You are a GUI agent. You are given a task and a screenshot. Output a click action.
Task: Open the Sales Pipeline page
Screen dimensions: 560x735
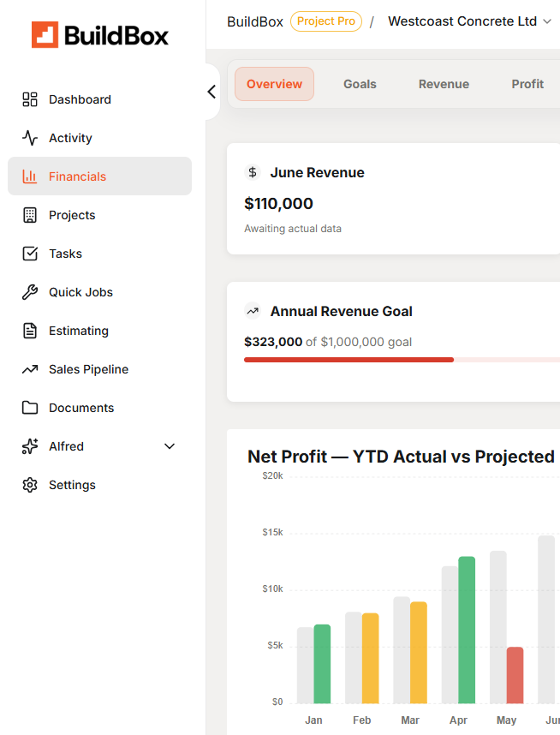[x=100, y=369]
